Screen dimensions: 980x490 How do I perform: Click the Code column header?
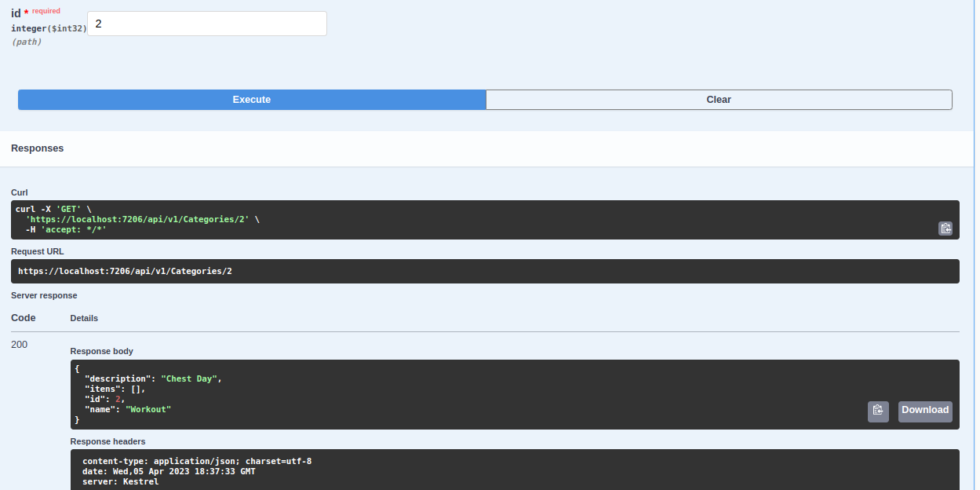point(22,317)
